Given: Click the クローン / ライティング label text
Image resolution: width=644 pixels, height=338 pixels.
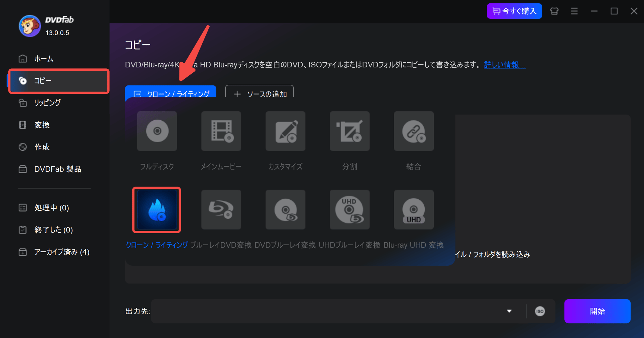Looking at the screenshot, I should [157, 245].
